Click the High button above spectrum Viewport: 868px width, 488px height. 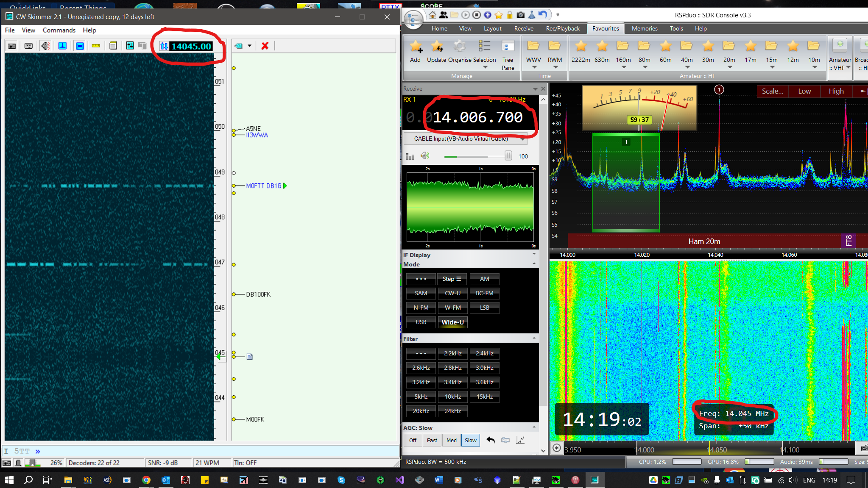click(836, 91)
